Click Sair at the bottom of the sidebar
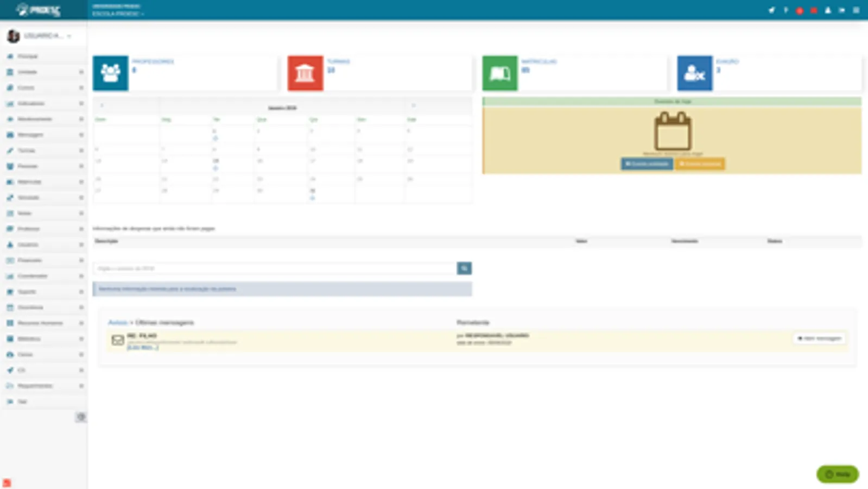This screenshot has width=868, height=489. [43, 402]
